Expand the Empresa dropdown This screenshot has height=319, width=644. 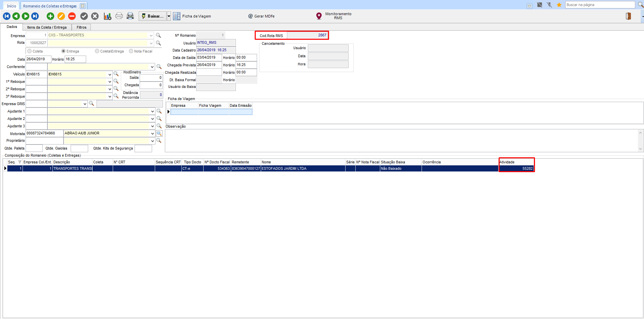(x=151, y=35)
